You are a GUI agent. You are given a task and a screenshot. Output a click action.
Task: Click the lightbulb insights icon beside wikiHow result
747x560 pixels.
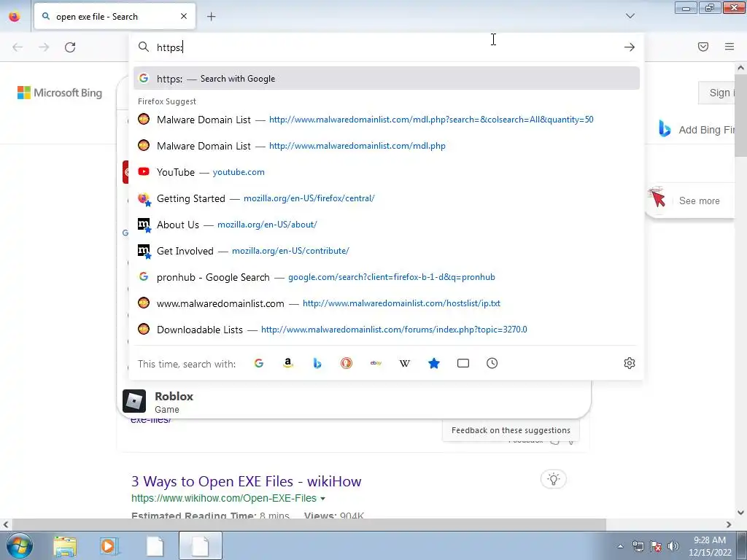pyautogui.click(x=553, y=479)
